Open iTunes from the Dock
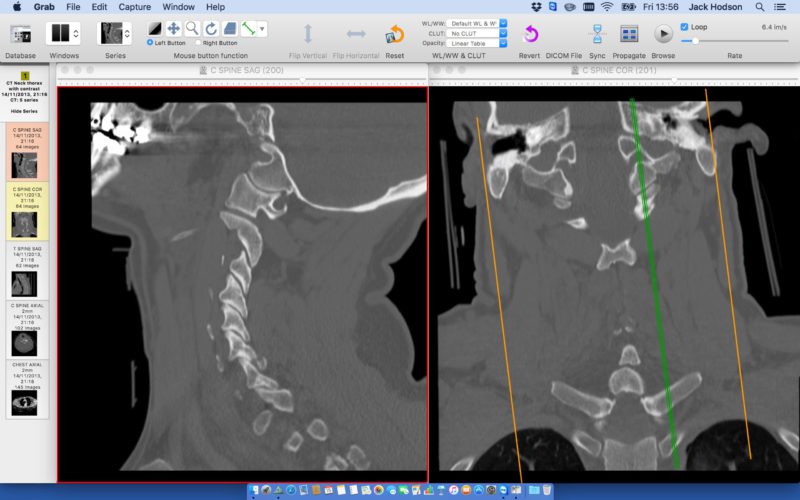Viewport: 800px width, 500px height. [454, 490]
